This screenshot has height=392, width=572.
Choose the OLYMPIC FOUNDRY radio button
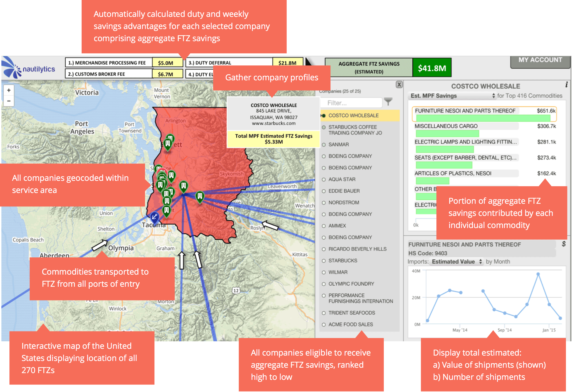[324, 284]
